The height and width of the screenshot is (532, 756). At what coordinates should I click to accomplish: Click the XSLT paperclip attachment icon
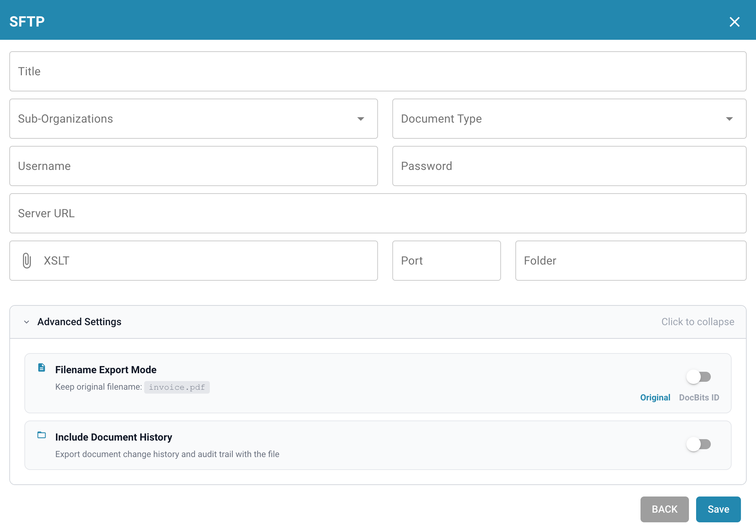click(27, 261)
